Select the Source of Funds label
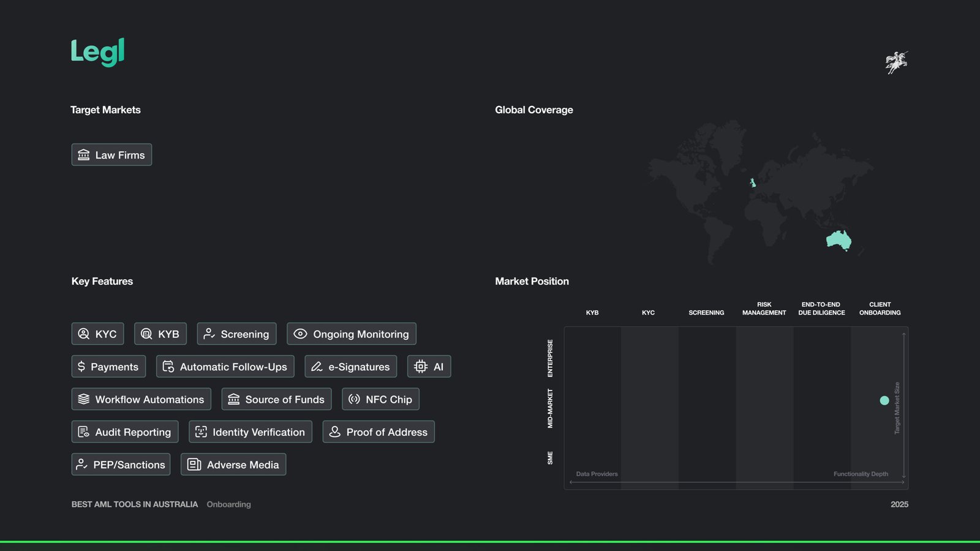This screenshot has width=980, height=551. 285,399
